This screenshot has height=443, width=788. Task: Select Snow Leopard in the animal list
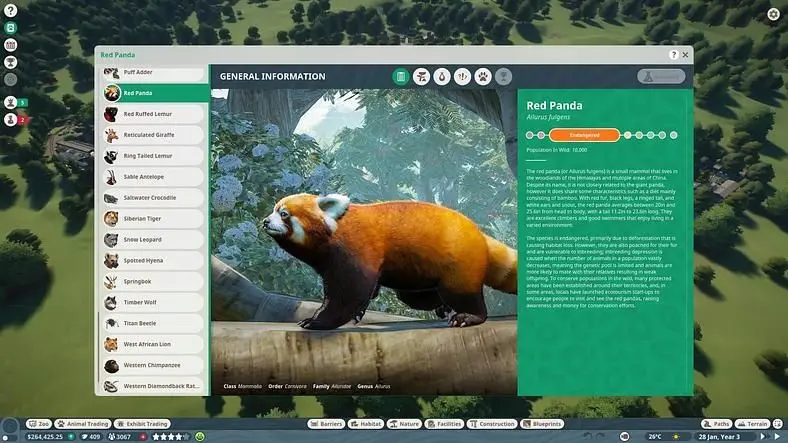(153, 240)
